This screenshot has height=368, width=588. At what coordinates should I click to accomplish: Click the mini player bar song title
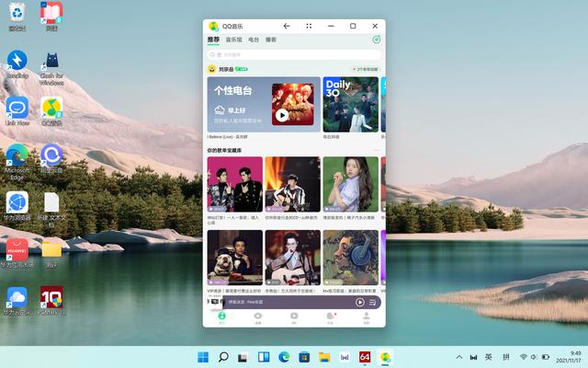click(245, 302)
